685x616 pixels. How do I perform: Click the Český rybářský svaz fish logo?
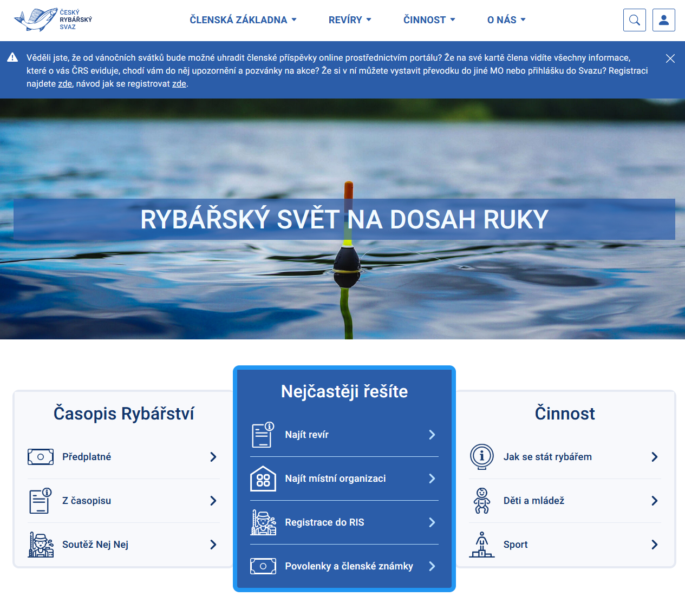click(53, 19)
